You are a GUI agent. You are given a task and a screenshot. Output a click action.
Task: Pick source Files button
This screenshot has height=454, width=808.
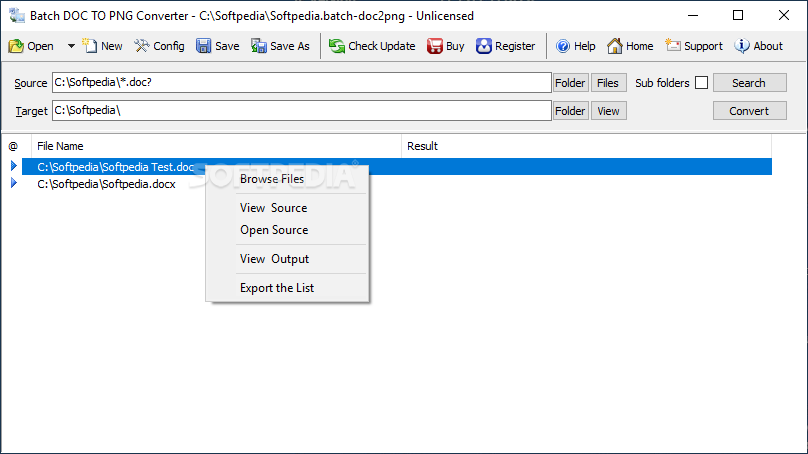[608, 83]
